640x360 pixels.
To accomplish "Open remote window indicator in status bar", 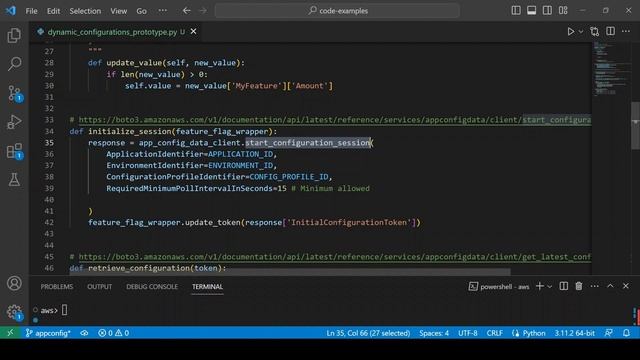I will coord(10,333).
